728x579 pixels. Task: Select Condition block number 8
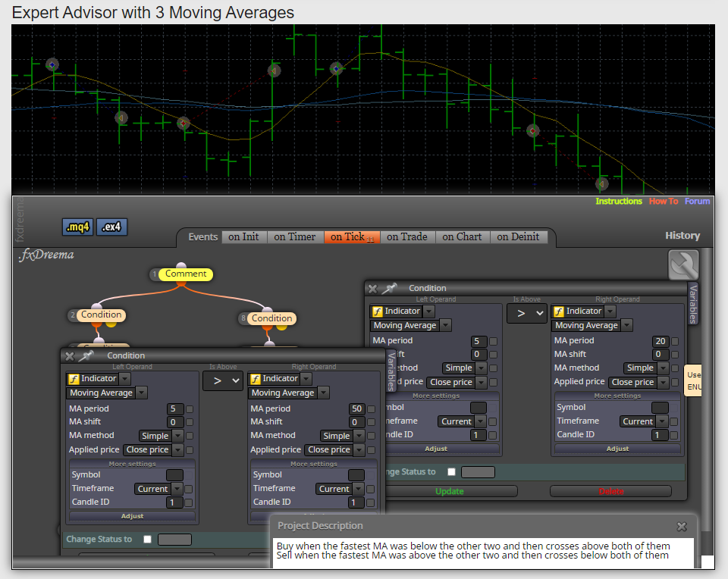pyautogui.click(x=271, y=318)
